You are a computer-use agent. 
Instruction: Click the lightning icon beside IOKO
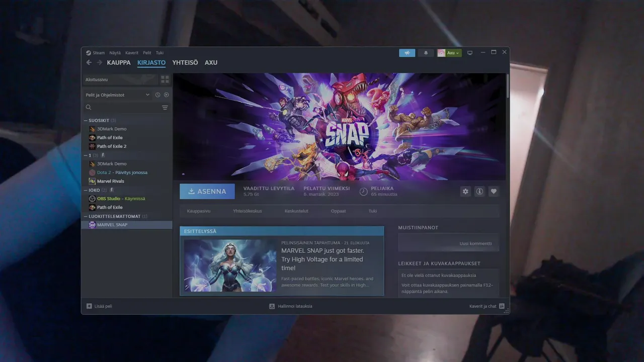click(112, 190)
